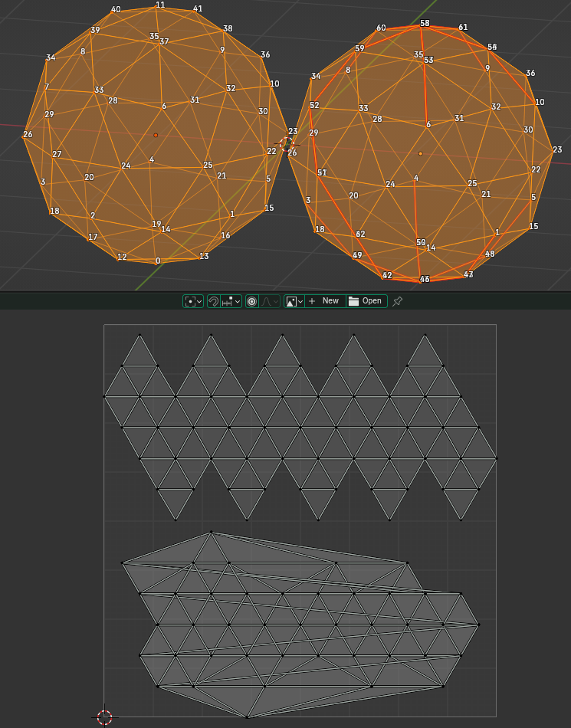Select vertex label 53 on right sphere
This screenshot has height=728, width=571.
tap(428, 60)
